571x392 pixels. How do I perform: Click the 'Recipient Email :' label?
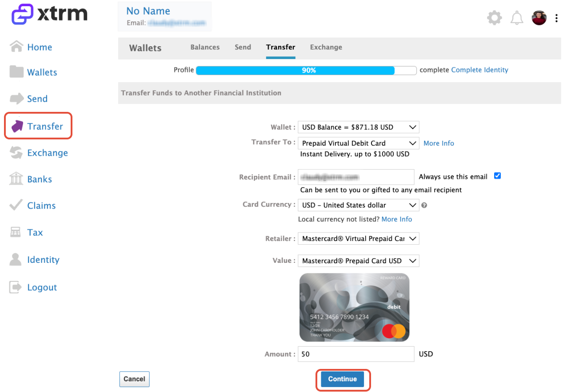[x=267, y=177]
